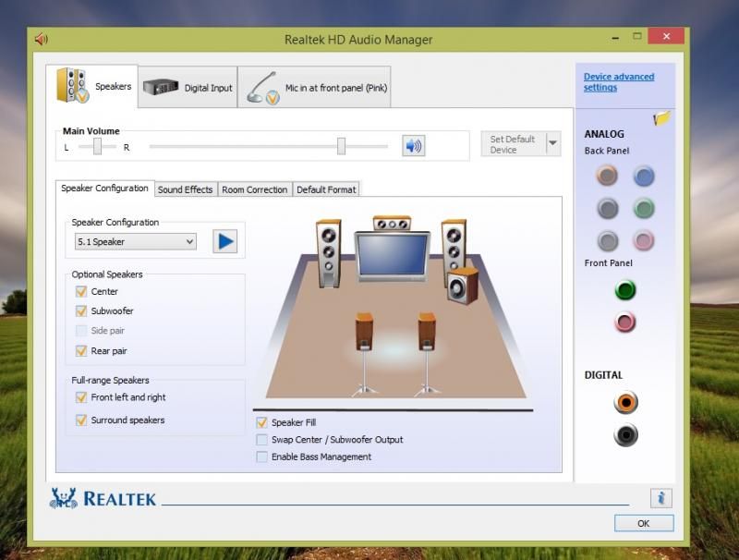739x560 pixels.
Task: Click the subwoofer in room diagram
Action: pyautogui.click(x=463, y=286)
